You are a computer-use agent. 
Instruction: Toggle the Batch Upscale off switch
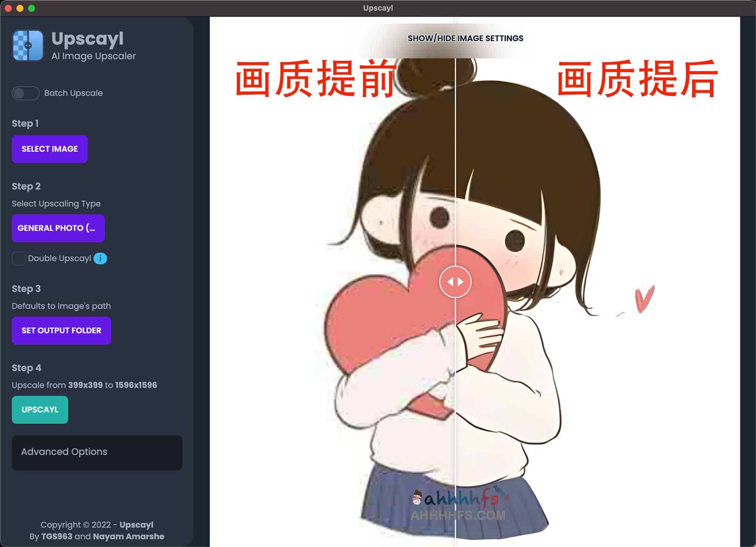click(24, 93)
